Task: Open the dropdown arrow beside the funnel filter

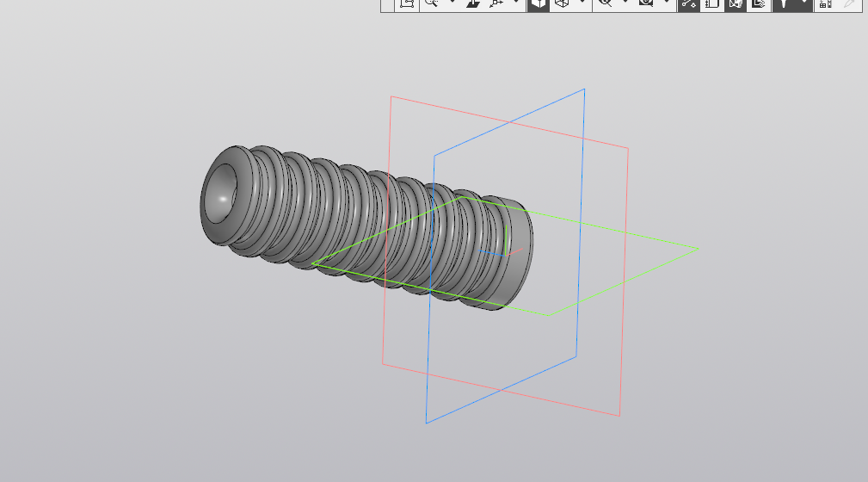Action: [803, 4]
